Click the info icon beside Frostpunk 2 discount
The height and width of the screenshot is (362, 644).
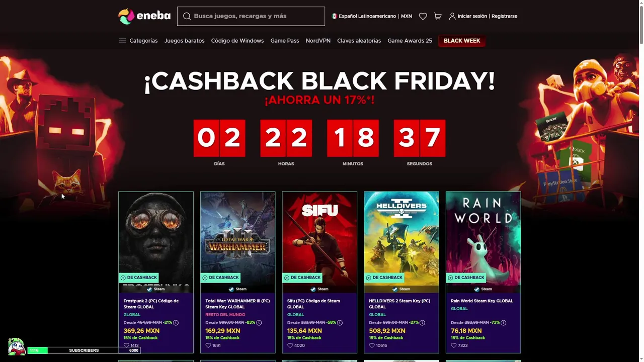176,323
